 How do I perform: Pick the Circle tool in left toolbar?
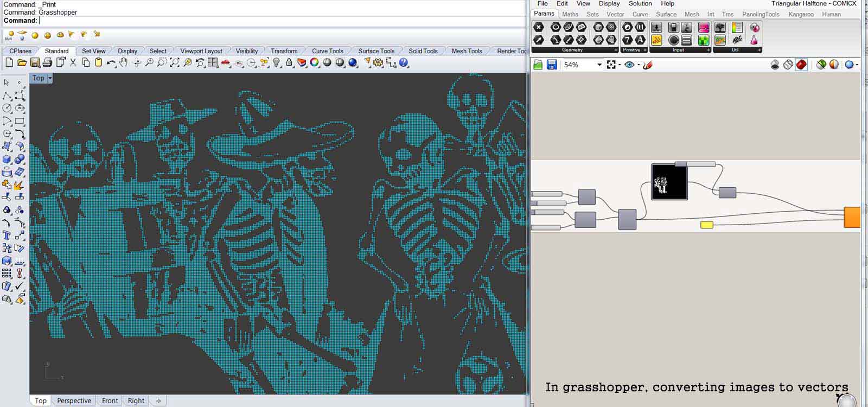pos(7,108)
